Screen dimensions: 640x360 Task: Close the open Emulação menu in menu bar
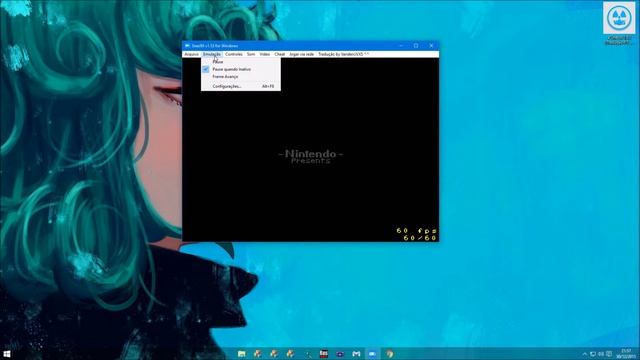tap(211, 54)
